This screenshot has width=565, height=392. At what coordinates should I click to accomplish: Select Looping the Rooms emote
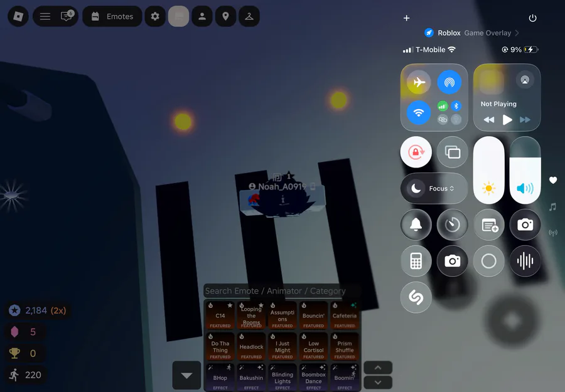[251, 315]
